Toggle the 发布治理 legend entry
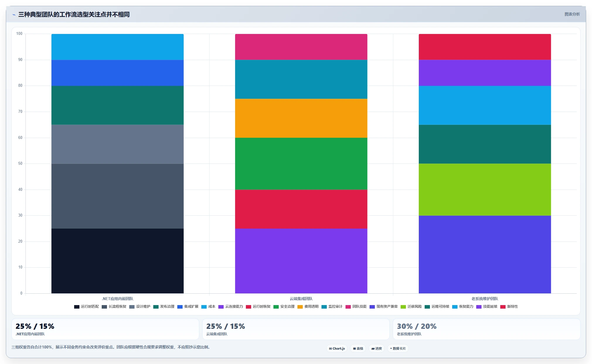Image resolution: width=592 pixels, height=364 pixels. click(164, 307)
